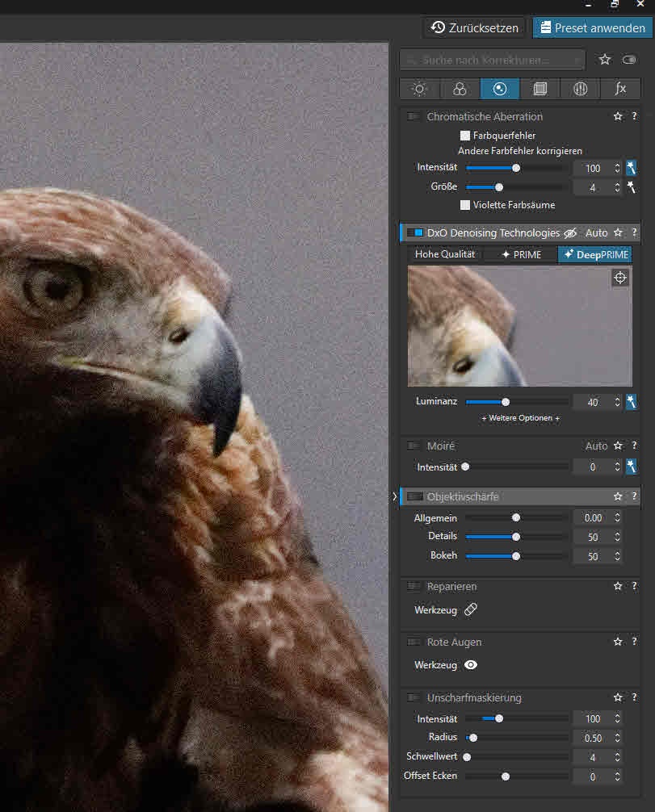Open the fx effects tab

click(620, 90)
